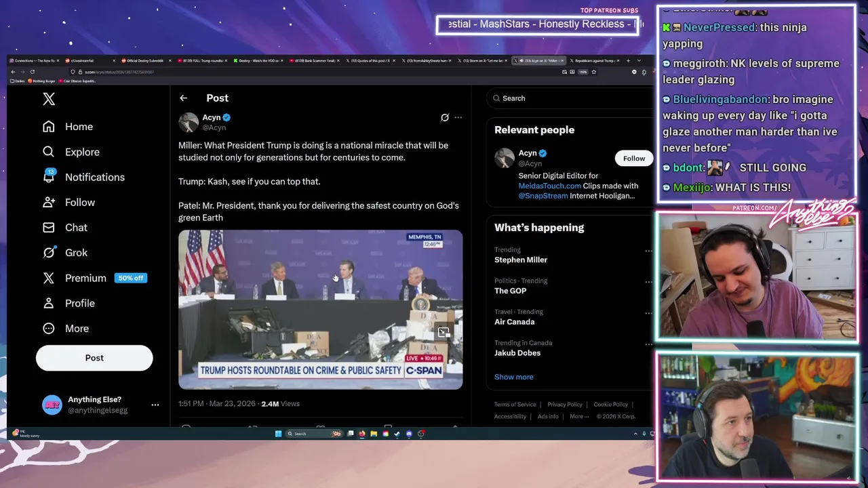Open the Nothing Burger bookmark
The width and height of the screenshot is (868, 488).
pyautogui.click(x=42, y=81)
